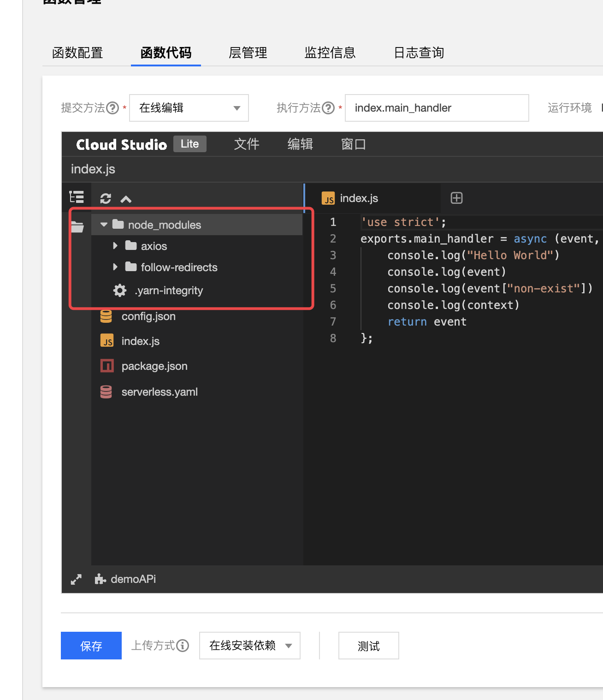Viewport: 603px width, 700px height.
Task: Open package.json in the file tree
Action: [x=154, y=366]
